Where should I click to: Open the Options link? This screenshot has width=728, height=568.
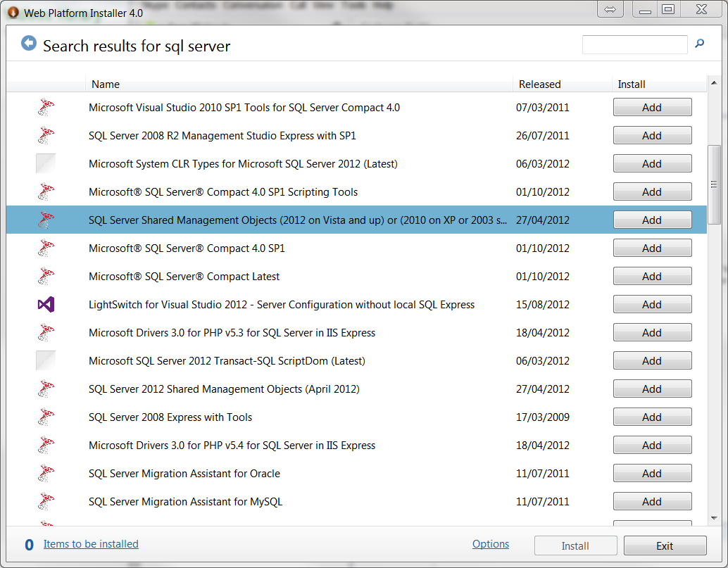coord(491,544)
